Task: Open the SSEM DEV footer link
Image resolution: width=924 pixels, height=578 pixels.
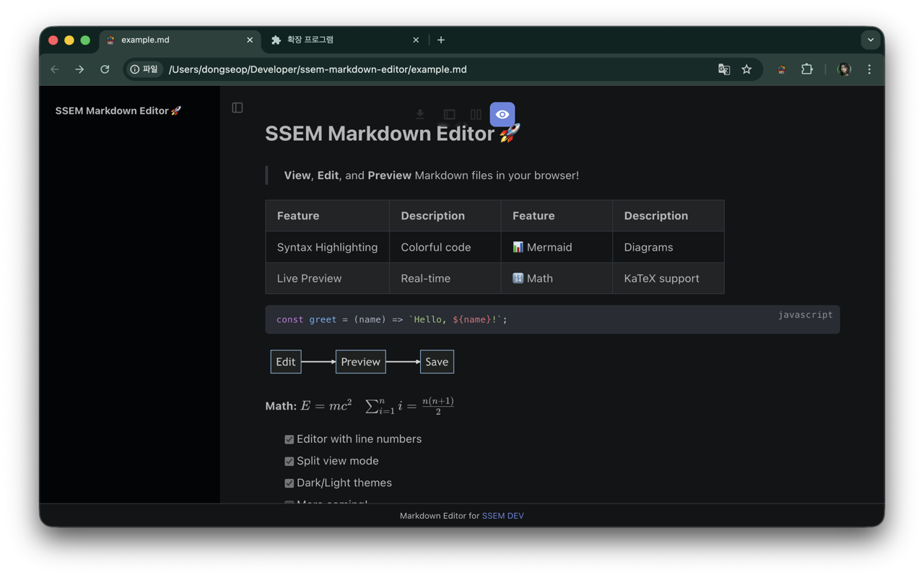Action: (x=502, y=516)
